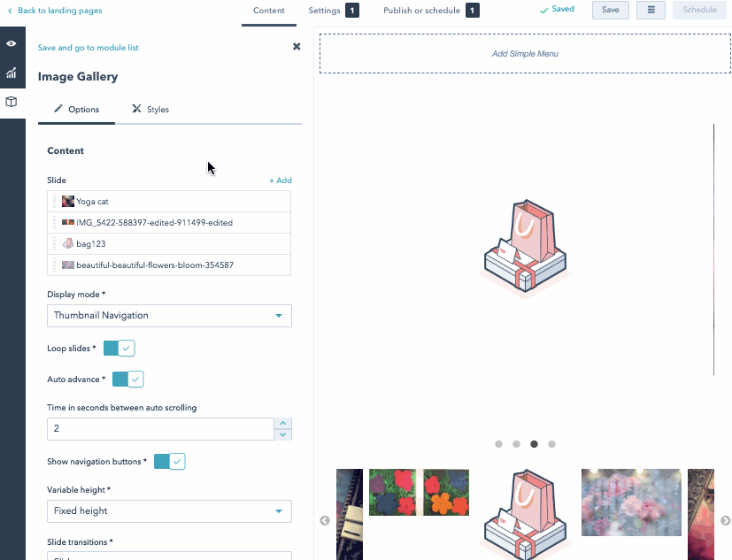Click the + Add slide link
Screen dimensions: 732x560
[280, 180]
